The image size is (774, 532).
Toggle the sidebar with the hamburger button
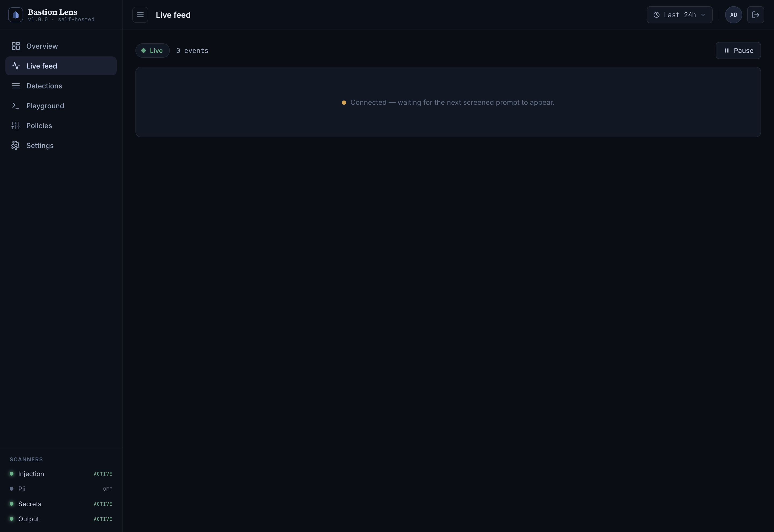[140, 15]
